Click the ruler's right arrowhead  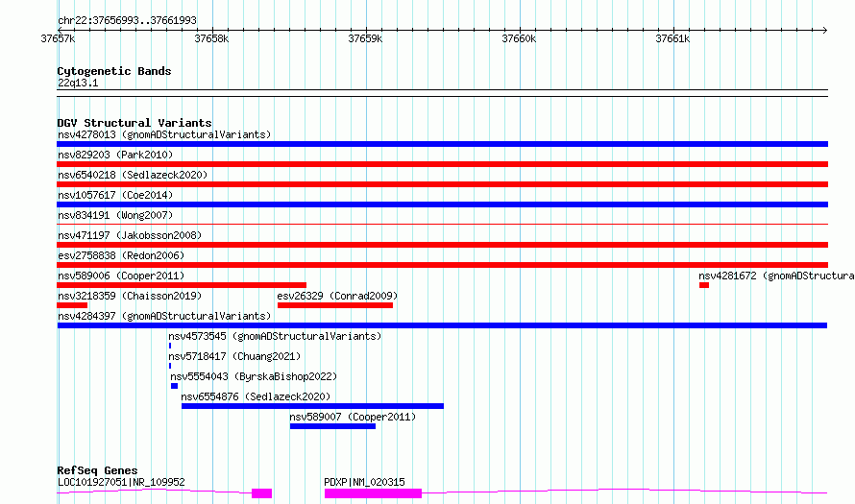(x=824, y=30)
